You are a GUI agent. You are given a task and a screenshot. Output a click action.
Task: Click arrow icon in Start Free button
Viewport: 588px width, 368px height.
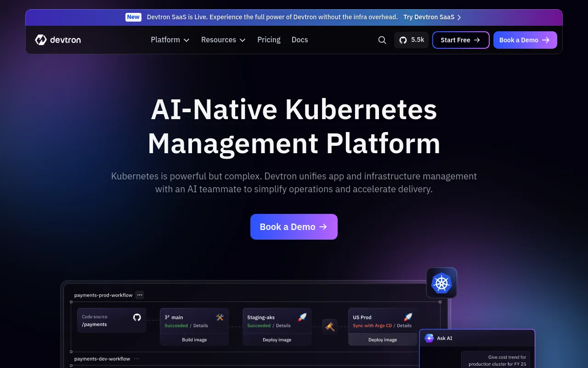[477, 40]
